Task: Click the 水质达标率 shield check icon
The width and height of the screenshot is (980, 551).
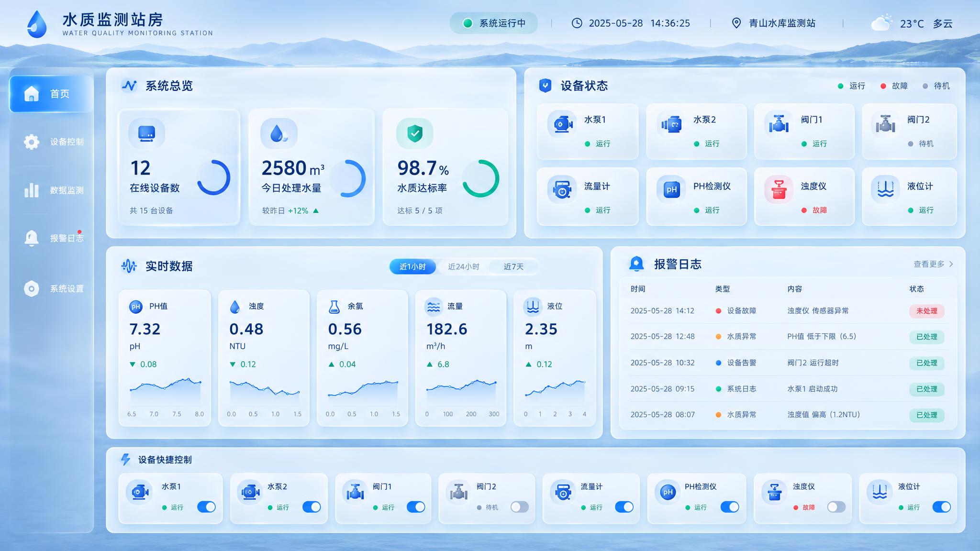Action: click(x=414, y=133)
